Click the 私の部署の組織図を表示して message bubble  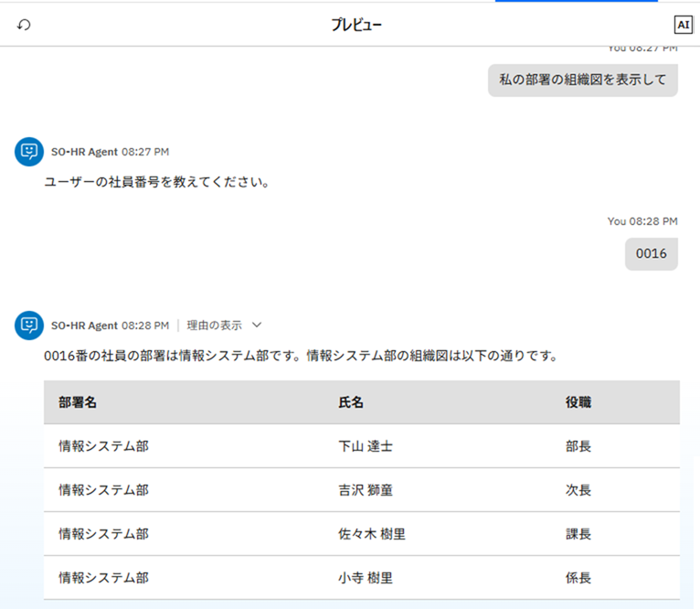click(582, 80)
